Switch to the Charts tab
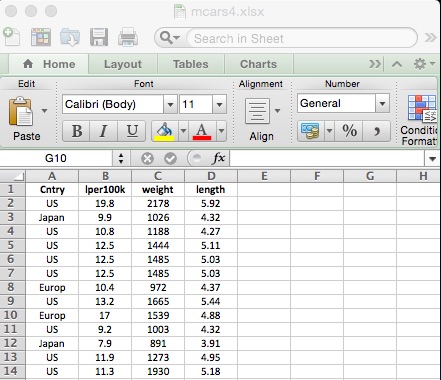Viewport: 441px width, 380px height. [x=259, y=64]
